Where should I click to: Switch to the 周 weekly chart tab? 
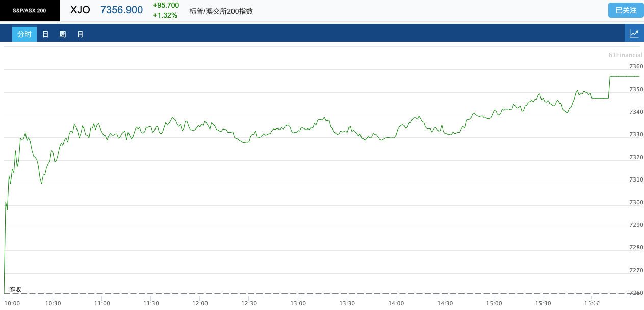[x=63, y=34]
